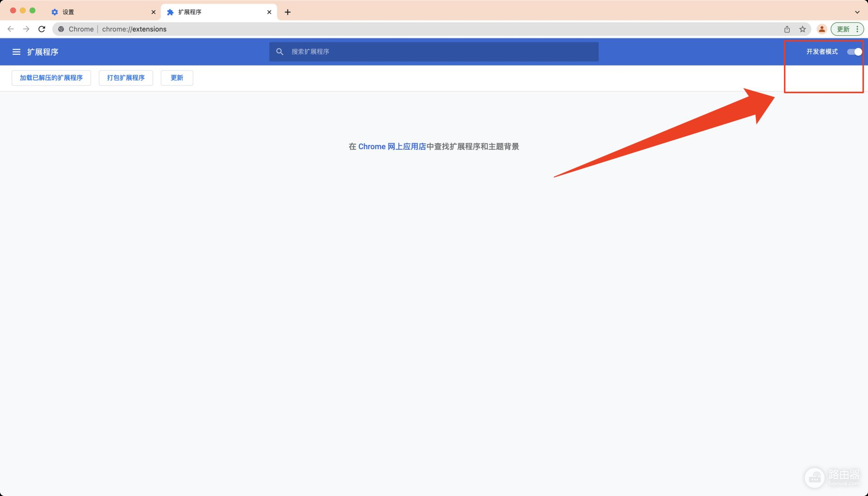This screenshot has height=496, width=868.
Task: Click the 扩展程序 page title
Action: (x=42, y=52)
